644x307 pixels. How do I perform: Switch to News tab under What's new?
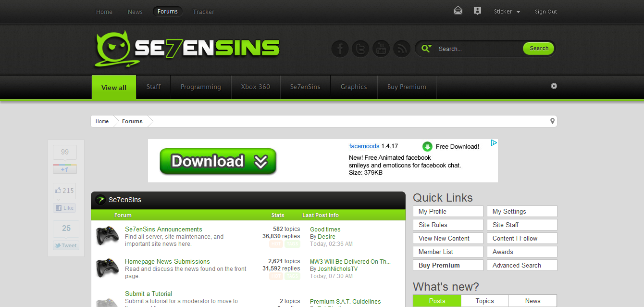533,301
